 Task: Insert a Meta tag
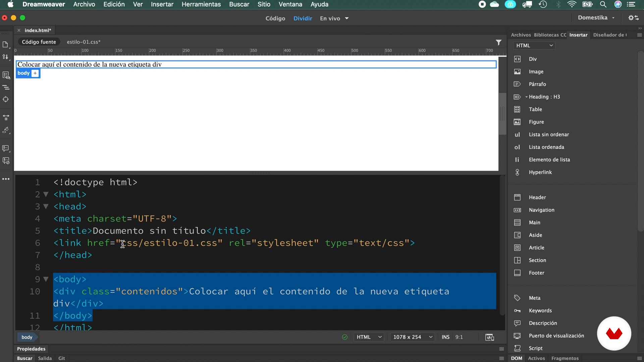click(x=534, y=298)
